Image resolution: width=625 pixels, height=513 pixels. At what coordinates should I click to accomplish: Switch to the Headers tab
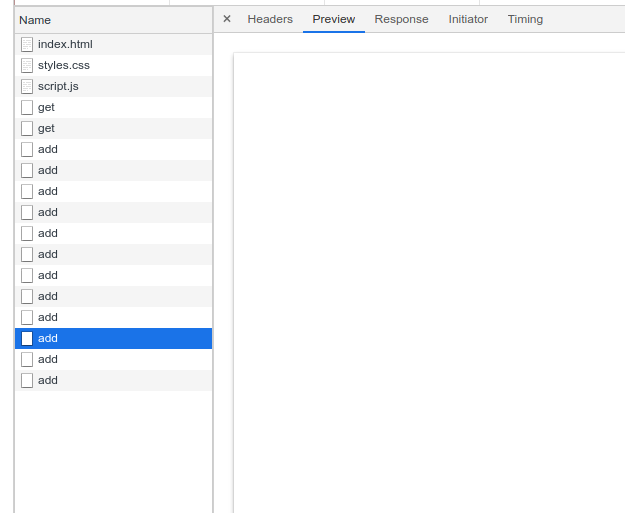click(270, 19)
